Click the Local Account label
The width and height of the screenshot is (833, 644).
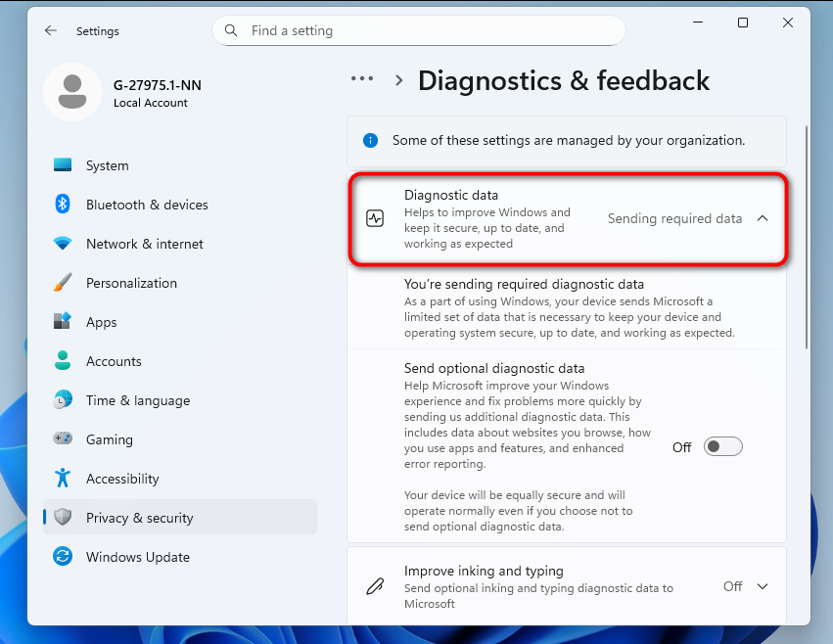click(x=151, y=103)
